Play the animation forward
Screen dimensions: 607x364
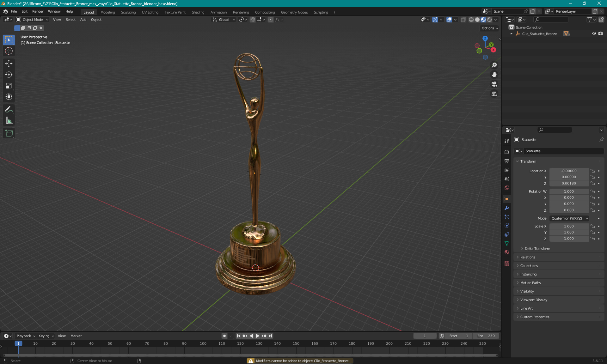[257, 336]
